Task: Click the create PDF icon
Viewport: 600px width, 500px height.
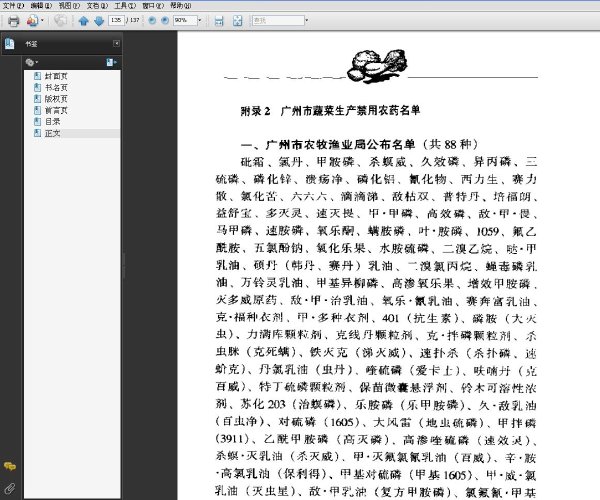Action: (x=33, y=21)
